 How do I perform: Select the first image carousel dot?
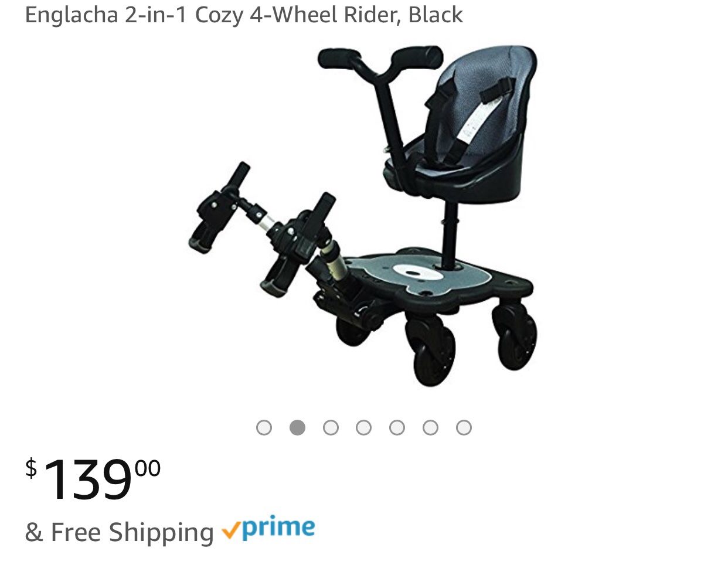point(264,428)
